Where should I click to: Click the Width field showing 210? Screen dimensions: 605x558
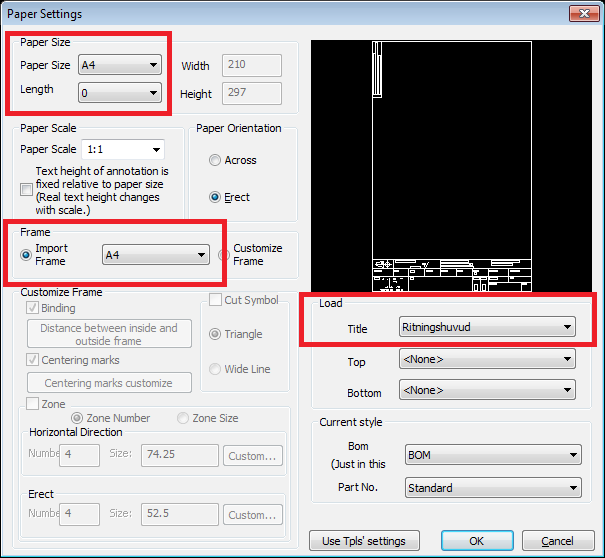(252, 65)
